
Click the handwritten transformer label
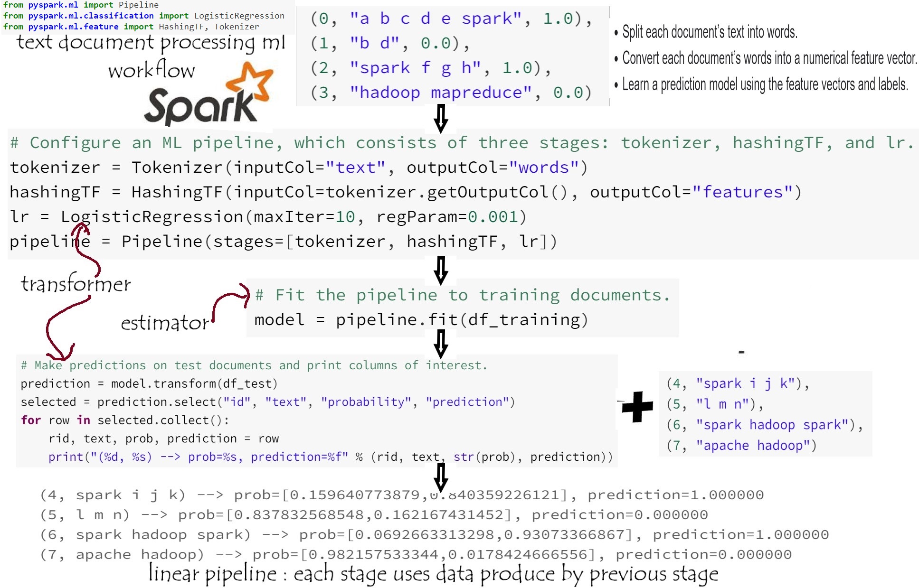click(x=76, y=284)
